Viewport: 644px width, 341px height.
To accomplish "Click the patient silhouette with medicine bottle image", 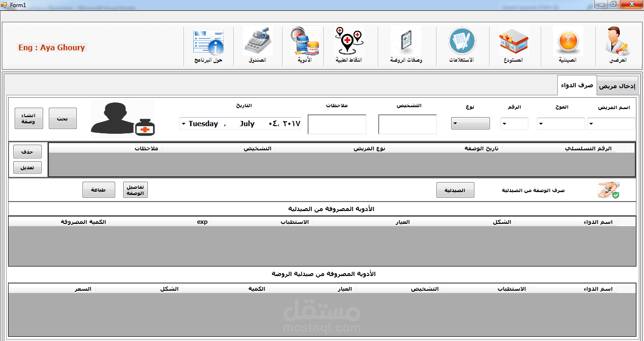I will pos(123,119).
